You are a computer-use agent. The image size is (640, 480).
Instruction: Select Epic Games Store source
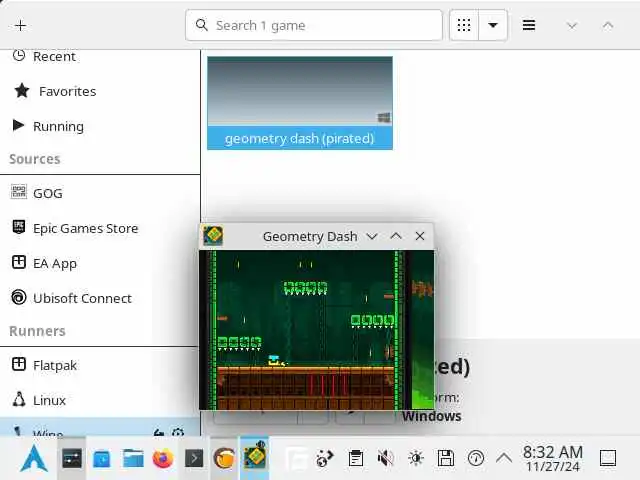click(x=100, y=228)
